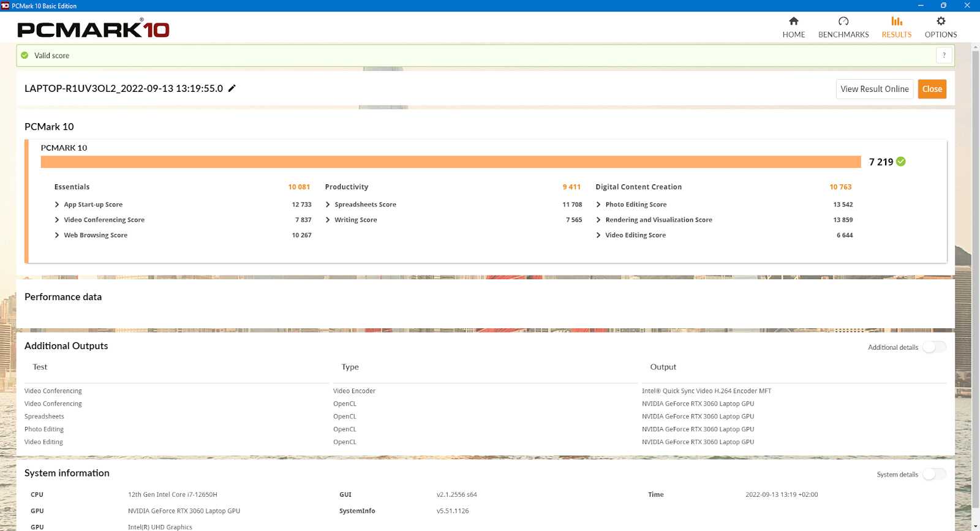Select Intel Quick Sync Video H.264 Encoder output
This screenshot has height=531, width=980.
[x=706, y=391]
